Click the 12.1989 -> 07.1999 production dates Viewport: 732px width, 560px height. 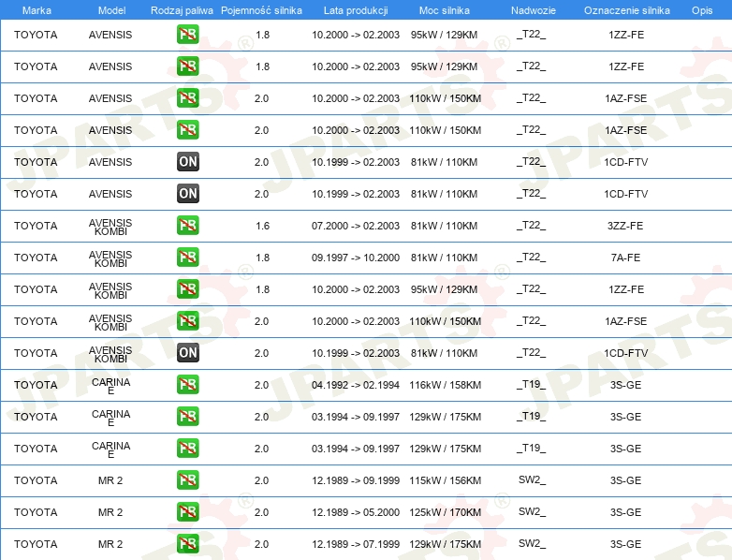pyautogui.click(x=356, y=544)
